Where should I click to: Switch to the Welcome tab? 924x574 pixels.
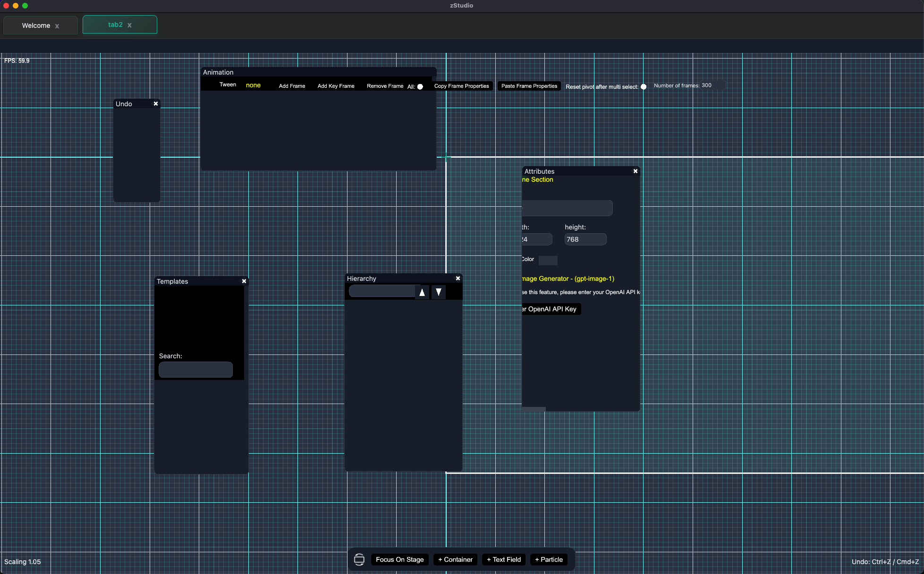tap(36, 25)
